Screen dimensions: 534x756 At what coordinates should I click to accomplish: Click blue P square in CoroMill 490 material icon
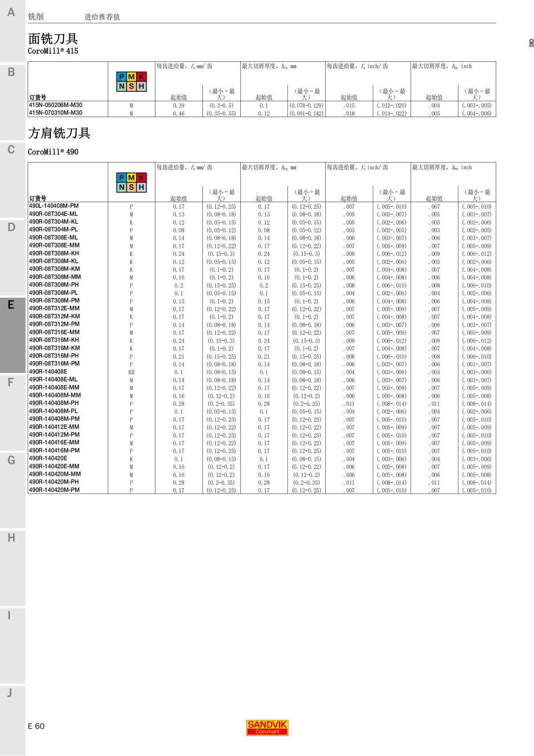[x=122, y=178]
